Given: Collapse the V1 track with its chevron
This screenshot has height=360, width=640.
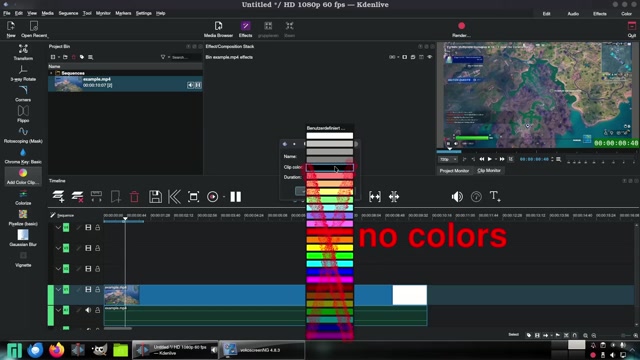Looking at the screenshot, I should click(58, 289).
